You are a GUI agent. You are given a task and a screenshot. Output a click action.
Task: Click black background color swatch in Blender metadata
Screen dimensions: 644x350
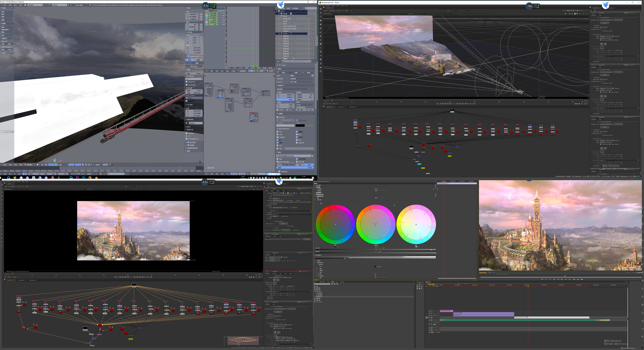pos(300,126)
